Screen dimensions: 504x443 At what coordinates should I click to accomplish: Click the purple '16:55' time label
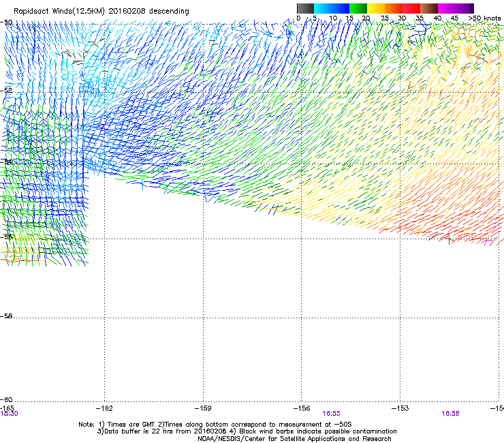pos(332,414)
